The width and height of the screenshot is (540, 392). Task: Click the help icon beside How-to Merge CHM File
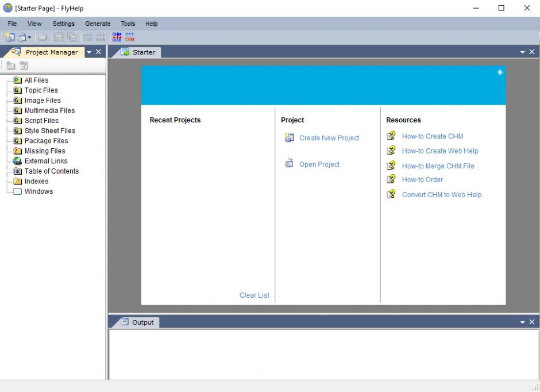click(391, 166)
